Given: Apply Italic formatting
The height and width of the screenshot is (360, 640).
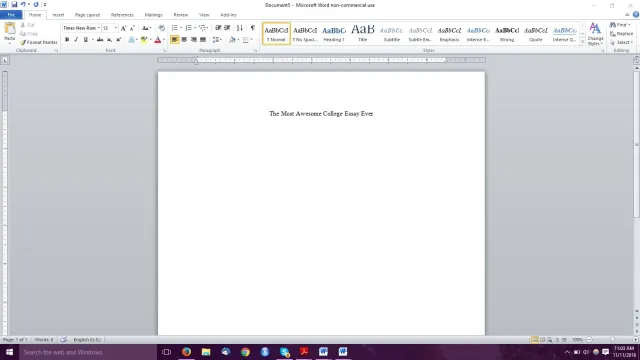Looking at the screenshot, I should pos(76,40).
